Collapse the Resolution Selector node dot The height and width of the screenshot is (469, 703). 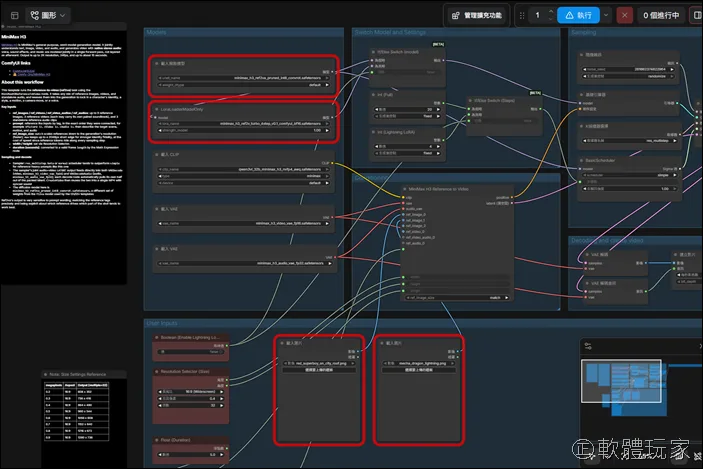(157, 371)
